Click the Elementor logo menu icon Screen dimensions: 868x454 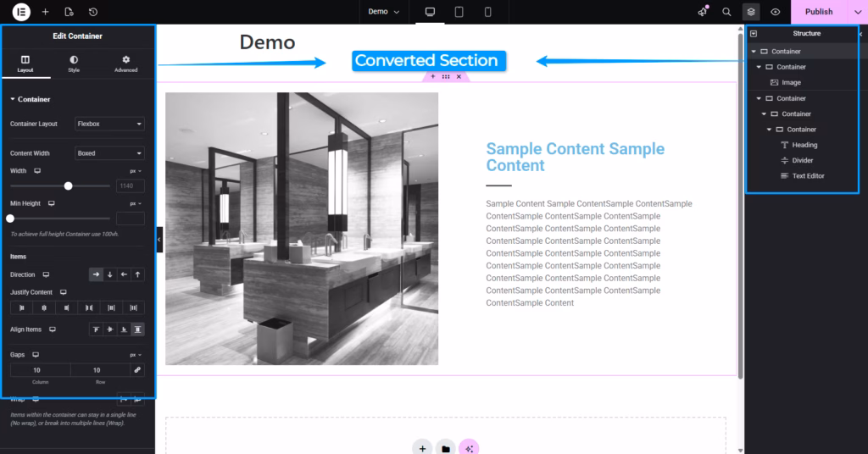click(21, 12)
